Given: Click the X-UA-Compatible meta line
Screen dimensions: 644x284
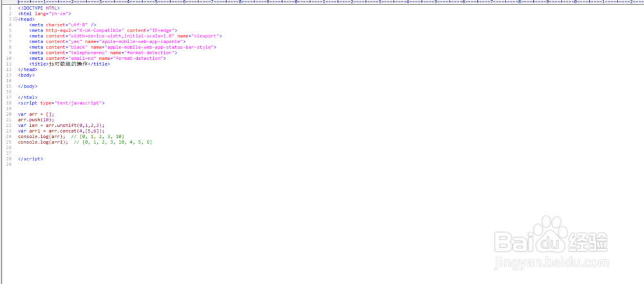Looking at the screenshot, I should 103,30.
